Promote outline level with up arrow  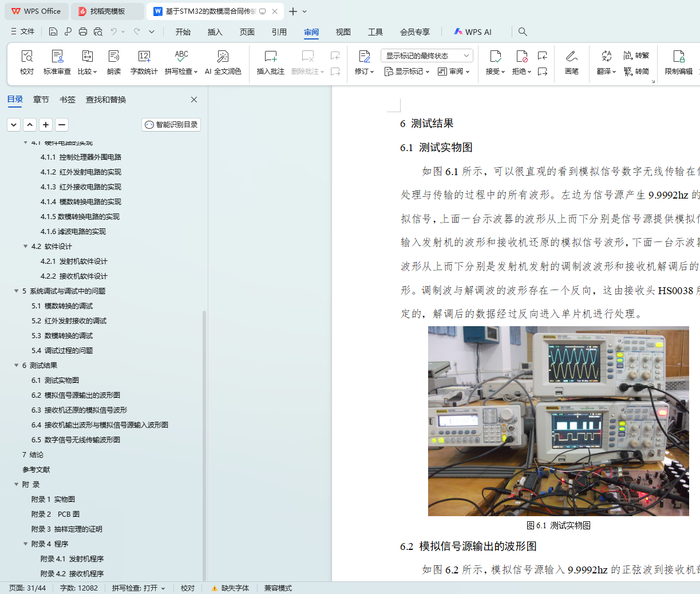click(30, 124)
